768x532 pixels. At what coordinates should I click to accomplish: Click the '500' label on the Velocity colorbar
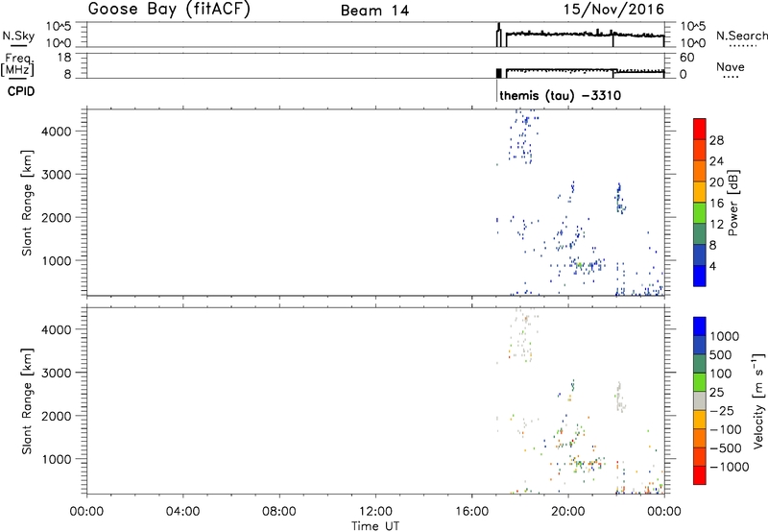(721, 354)
